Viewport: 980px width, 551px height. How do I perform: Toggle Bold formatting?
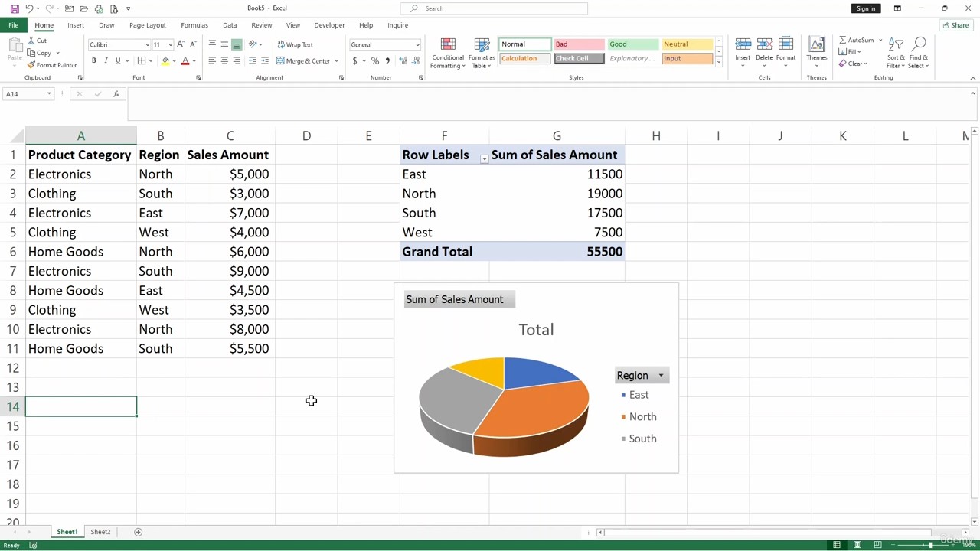94,60
